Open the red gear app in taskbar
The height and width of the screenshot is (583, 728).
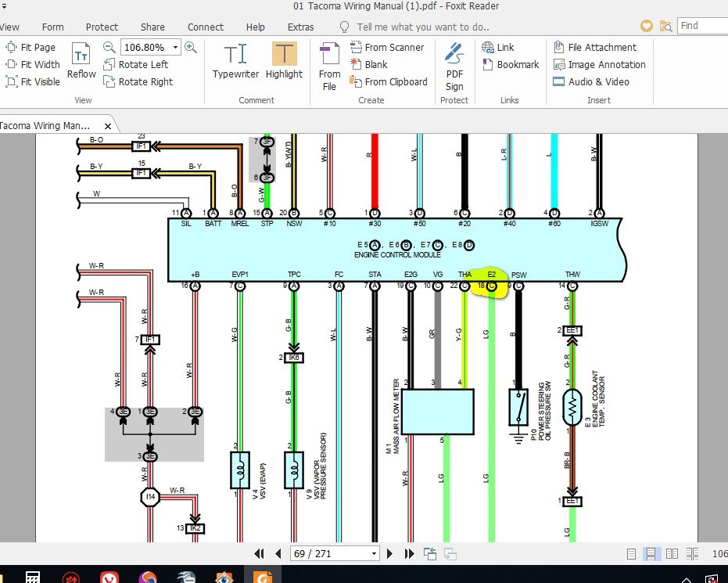[70, 577]
